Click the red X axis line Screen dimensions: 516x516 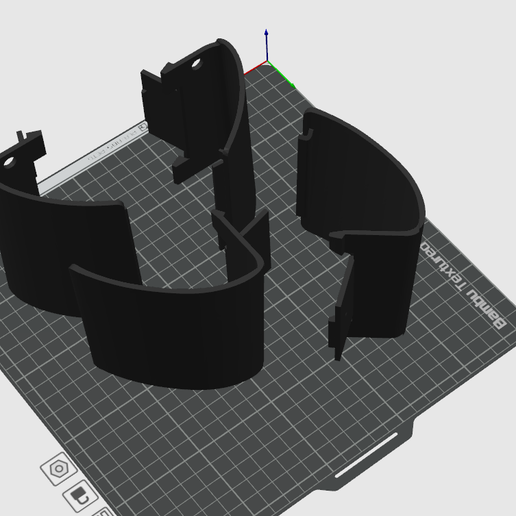pos(255,68)
